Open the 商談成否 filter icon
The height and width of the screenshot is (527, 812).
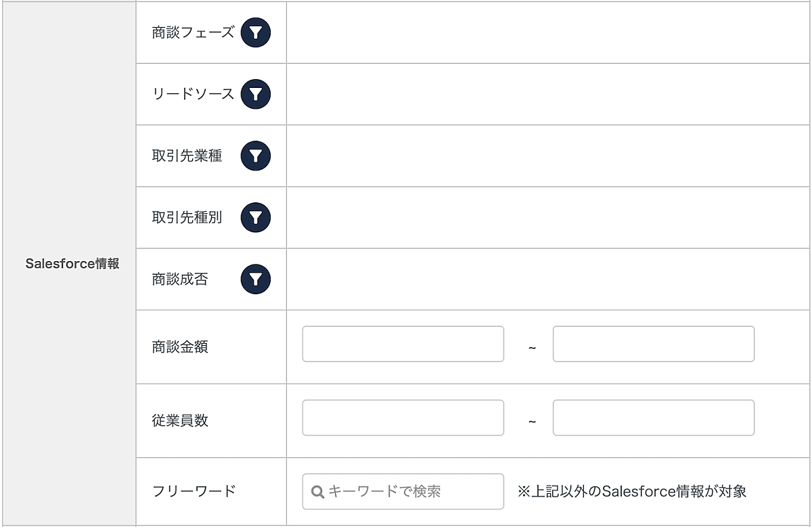pos(256,279)
